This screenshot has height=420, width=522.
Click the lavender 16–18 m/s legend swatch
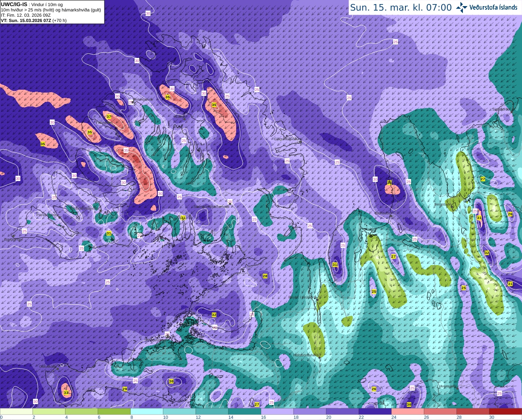(x=277, y=411)
